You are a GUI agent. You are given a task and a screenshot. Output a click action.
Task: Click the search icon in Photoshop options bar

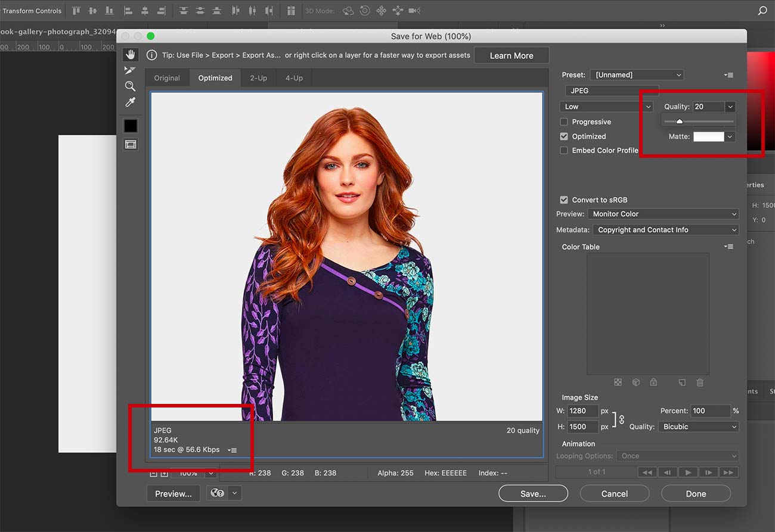[x=762, y=11]
